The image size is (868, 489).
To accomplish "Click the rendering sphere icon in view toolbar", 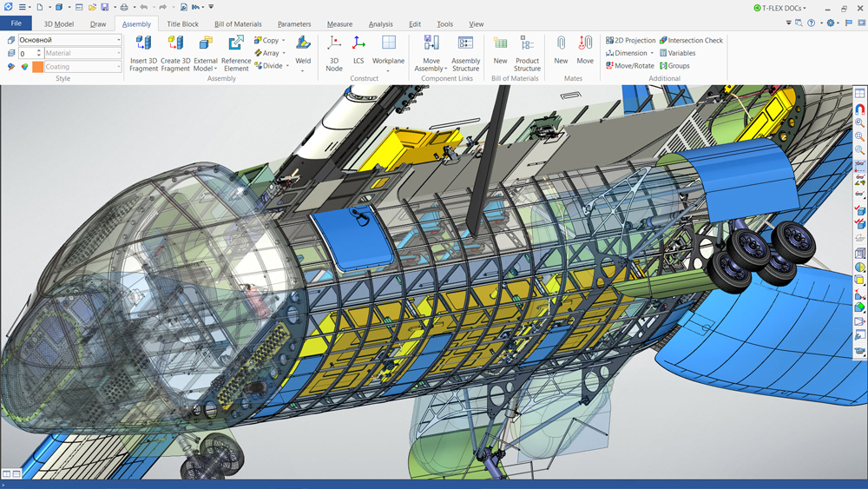I will (859, 268).
